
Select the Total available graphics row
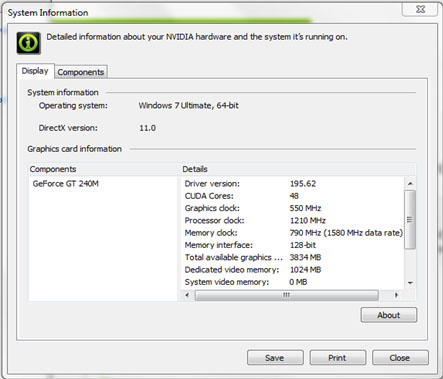[293, 258]
